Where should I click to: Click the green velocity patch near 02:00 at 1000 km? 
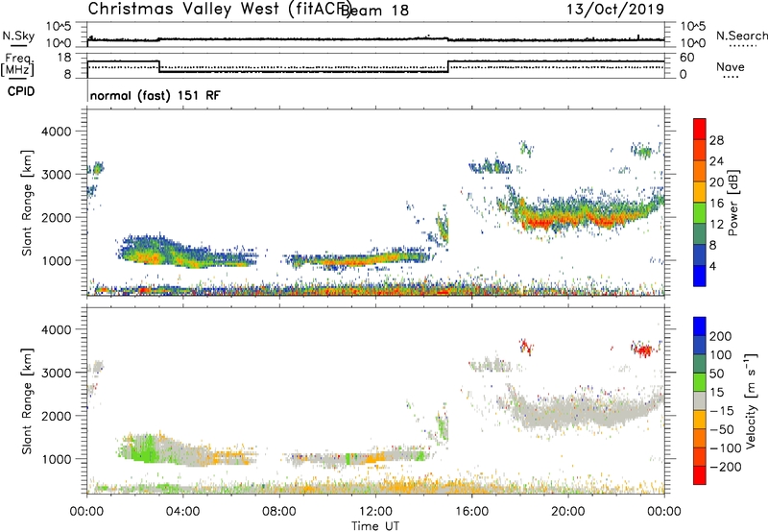(146, 450)
